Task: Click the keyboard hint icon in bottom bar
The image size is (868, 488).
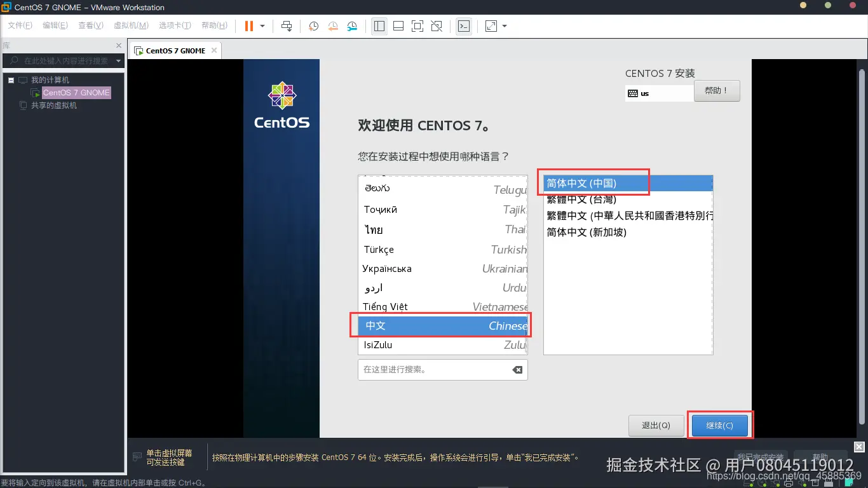Action: (137, 457)
